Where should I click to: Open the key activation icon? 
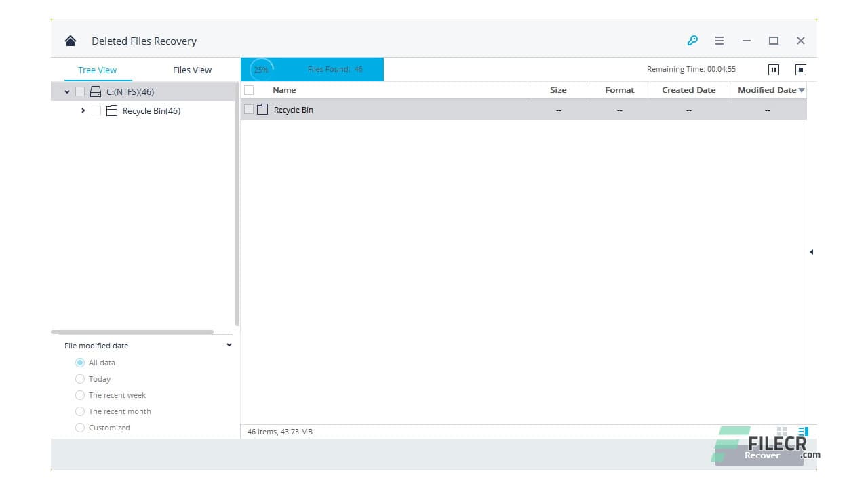692,41
